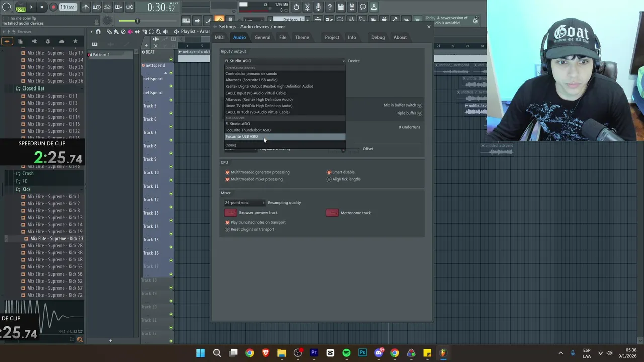Image resolution: width=644 pixels, height=362 pixels.
Task: Select sample Mix Elite - Supreme - Clap 36
Action: click(x=55, y=81)
